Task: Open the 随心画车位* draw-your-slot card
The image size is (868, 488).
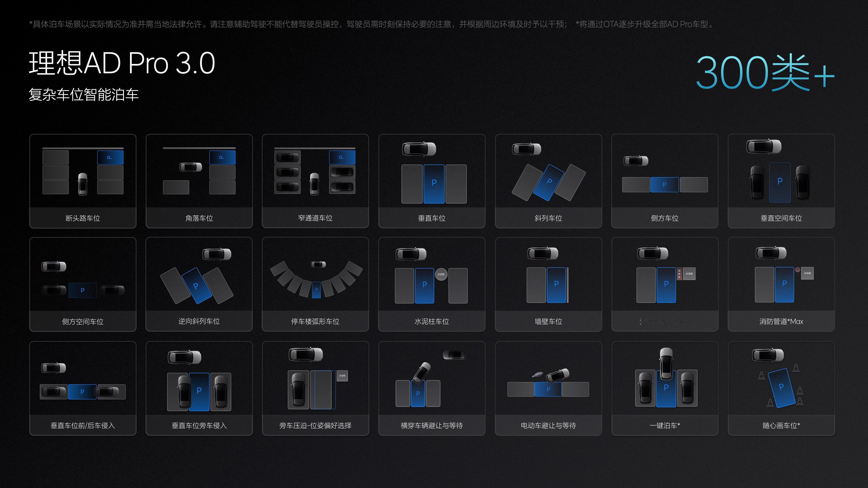Action: 781,388
